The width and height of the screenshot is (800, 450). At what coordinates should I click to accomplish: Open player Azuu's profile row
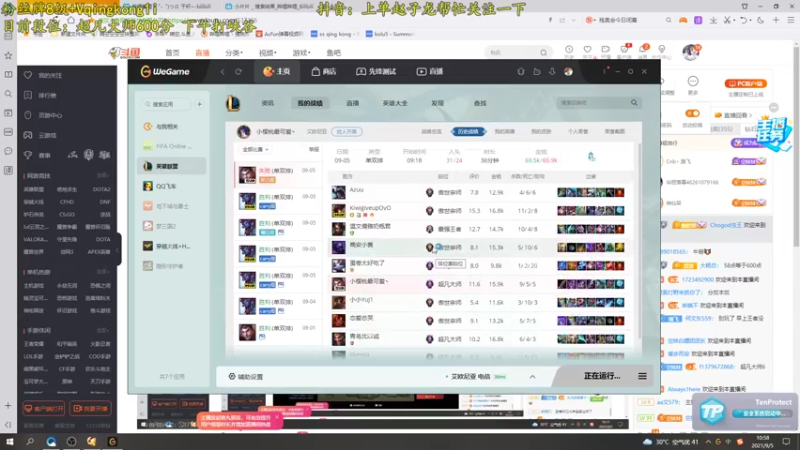click(482, 192)
